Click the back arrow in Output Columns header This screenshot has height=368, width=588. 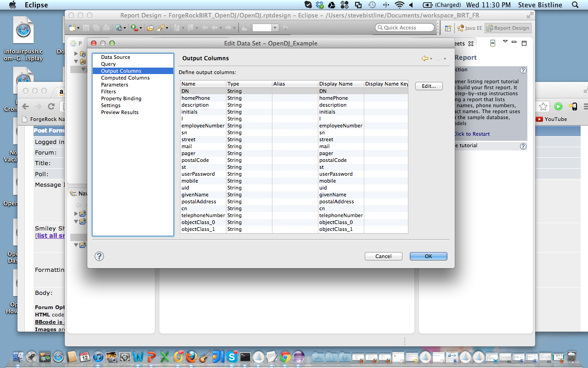click(425, 58)
